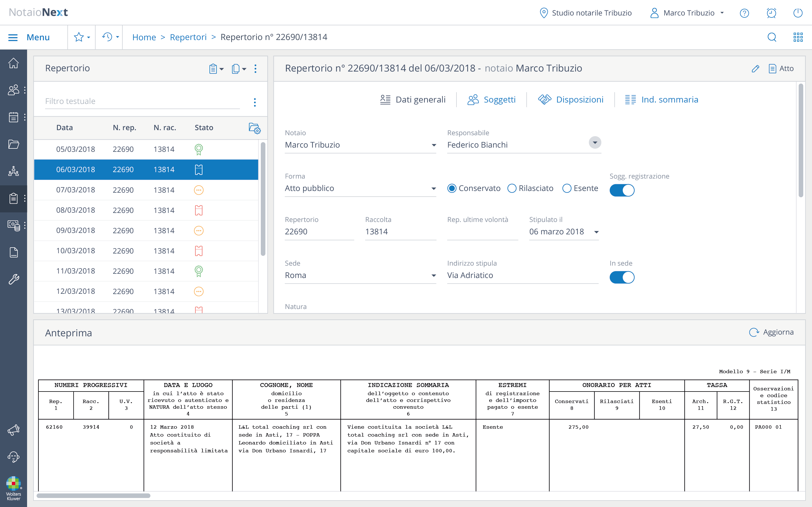The height and width of the screenshot is (507, 812).
Task: Expand the Forma dropdown
Action: pos(434,188)
